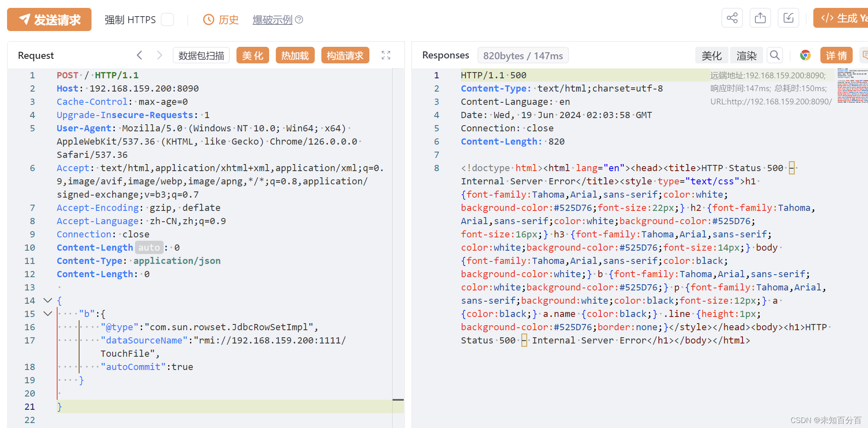Viewport: 868px width, 428px height.
Task: Switch response view to 美化
Action: [x=711, y=55]
